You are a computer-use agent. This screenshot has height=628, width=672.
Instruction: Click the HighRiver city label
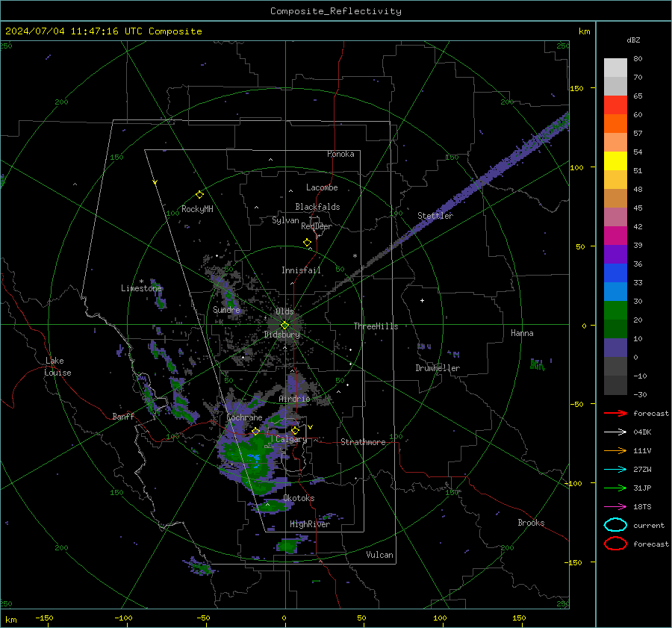coord(310,524)
